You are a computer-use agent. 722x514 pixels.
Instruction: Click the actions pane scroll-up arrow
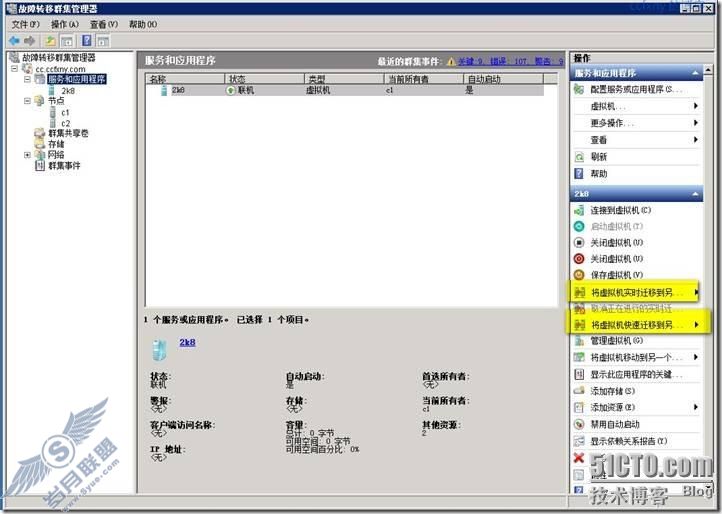click(x=708, y=70)
